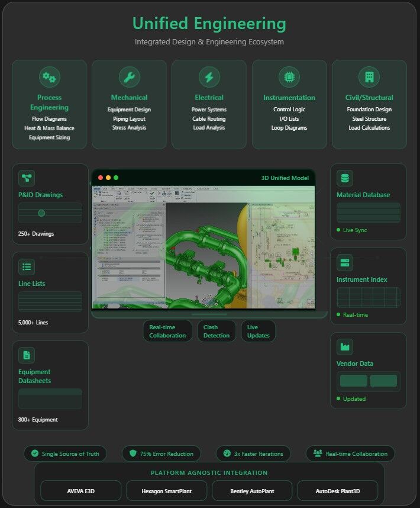The image size is (420, 508).
Task: Click the Electrical lightning bolt icon
Action: [x=209, y=77]
